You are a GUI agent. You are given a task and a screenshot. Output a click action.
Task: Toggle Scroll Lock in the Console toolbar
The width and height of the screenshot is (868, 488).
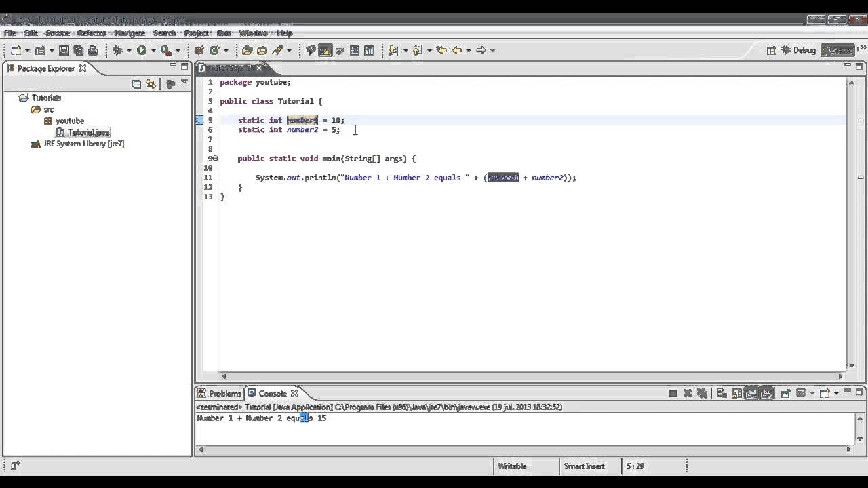click(736, 393)
